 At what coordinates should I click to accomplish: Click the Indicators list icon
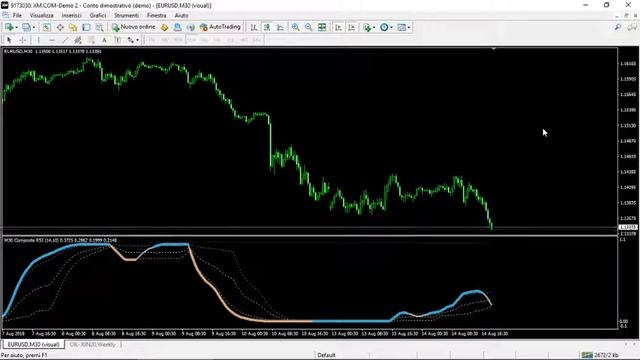click(x=367, y=27)
